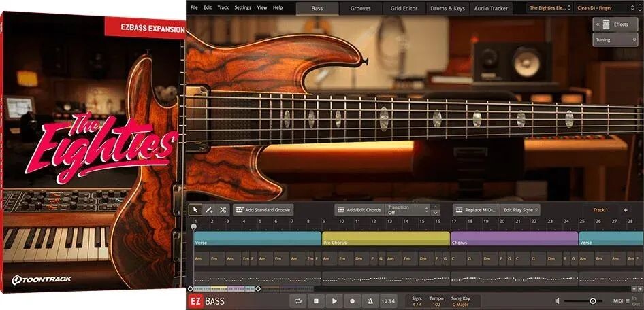Viewport: 644px width, 310px height.
Task: Open the Settings menu
Action: 243,7
